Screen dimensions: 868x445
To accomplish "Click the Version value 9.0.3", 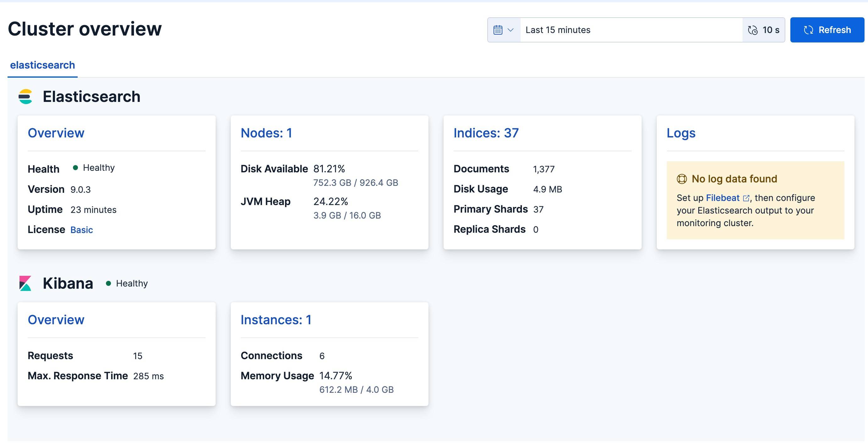I will 80,189.
